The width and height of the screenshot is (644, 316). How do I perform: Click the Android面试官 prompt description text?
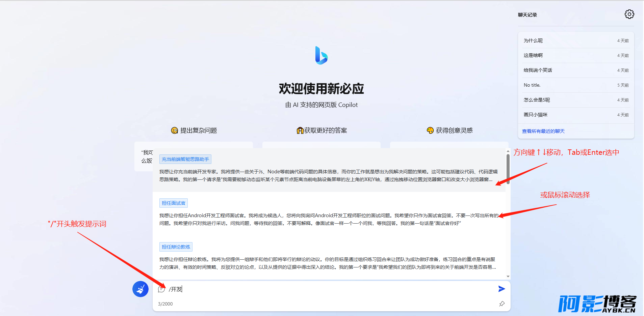[x=329, y=220]
